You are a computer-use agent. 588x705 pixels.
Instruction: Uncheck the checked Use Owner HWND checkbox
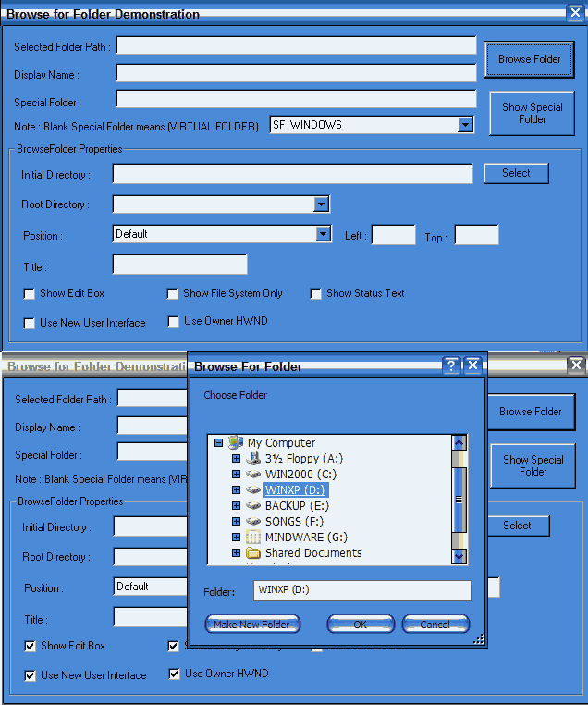[175, 674]
